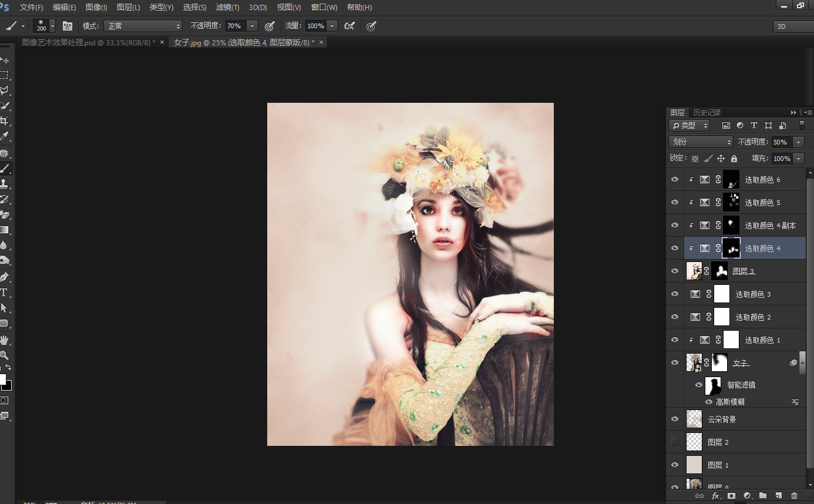Open the layer blend mode 划分 dropdown
814x504 pixels.
701,142
